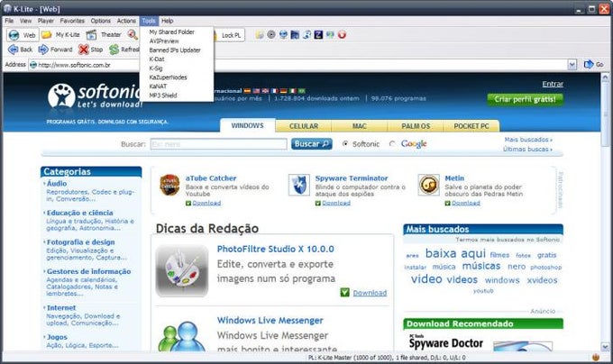Screen dimensions: 613x364
Task: Click the dark blue folders quick-launch icon
Action: pyautogui.click(x=295, y=35)
